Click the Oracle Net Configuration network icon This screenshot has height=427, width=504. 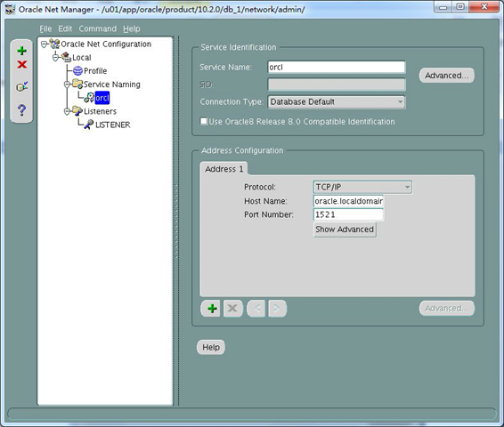(55, 44)
